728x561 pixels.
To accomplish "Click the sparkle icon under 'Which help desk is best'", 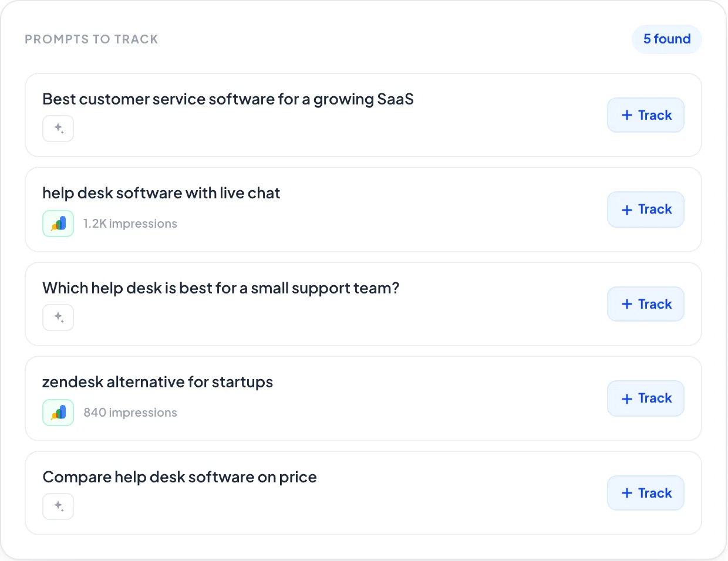I will [58, 317].
